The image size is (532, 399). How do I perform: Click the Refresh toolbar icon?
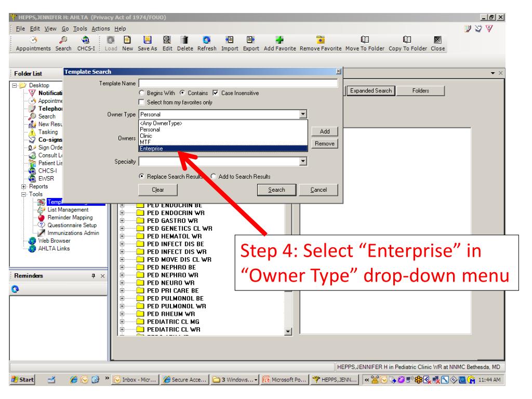coord(207,44)
